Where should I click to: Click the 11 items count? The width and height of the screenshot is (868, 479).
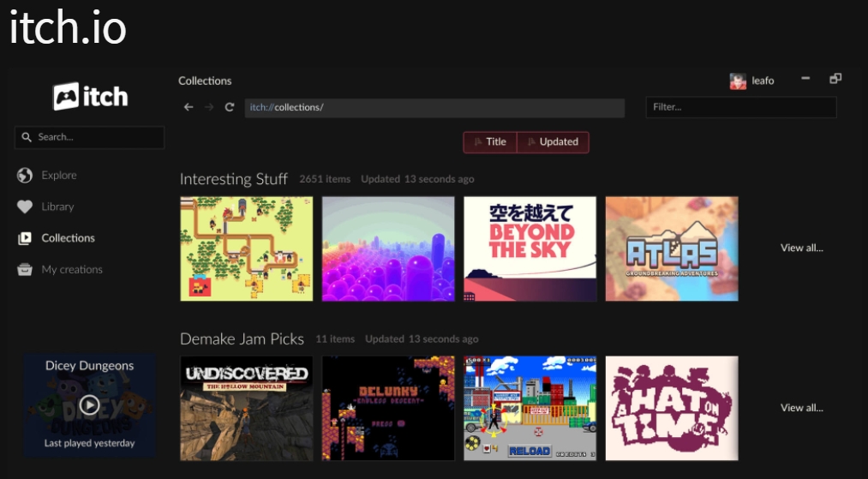click(335, 339)
